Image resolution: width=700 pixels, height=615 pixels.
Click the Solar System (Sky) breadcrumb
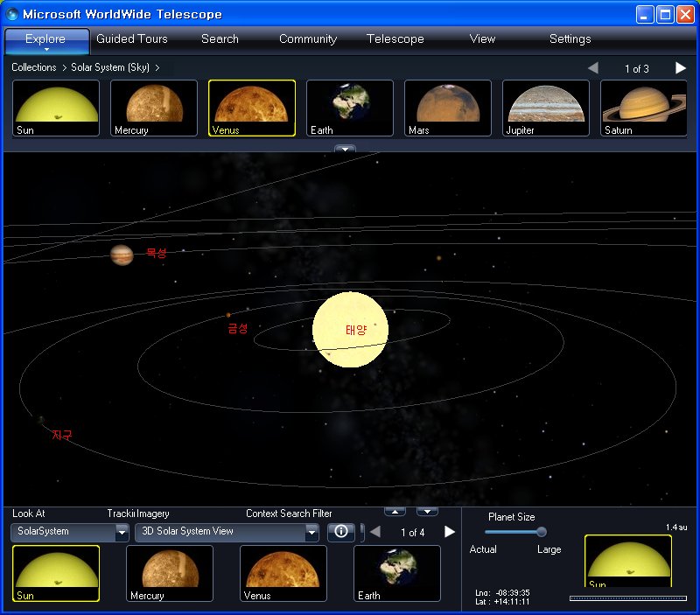[x=110, y=67]
